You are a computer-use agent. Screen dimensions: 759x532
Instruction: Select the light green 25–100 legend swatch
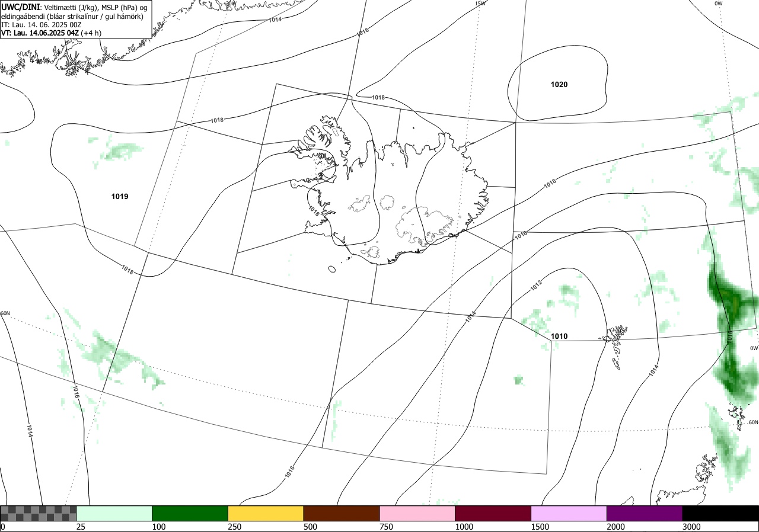tap(114, 513)
